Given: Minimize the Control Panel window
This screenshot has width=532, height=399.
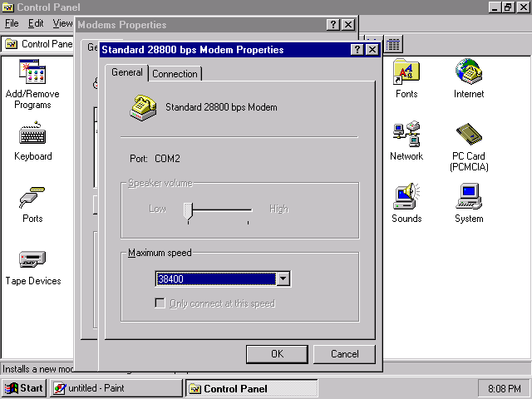Looking at the screenshot, I should coord(495,7).
